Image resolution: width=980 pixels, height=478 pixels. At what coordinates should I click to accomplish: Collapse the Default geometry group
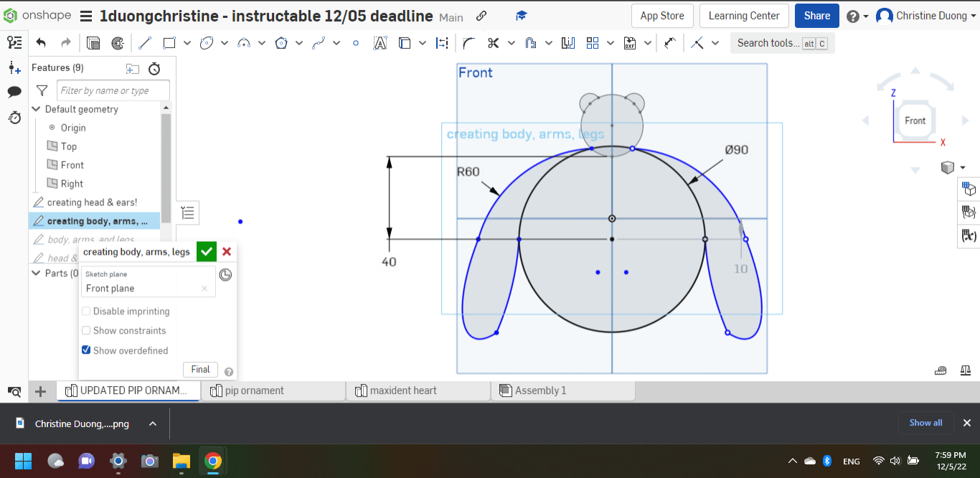[37, 109]
